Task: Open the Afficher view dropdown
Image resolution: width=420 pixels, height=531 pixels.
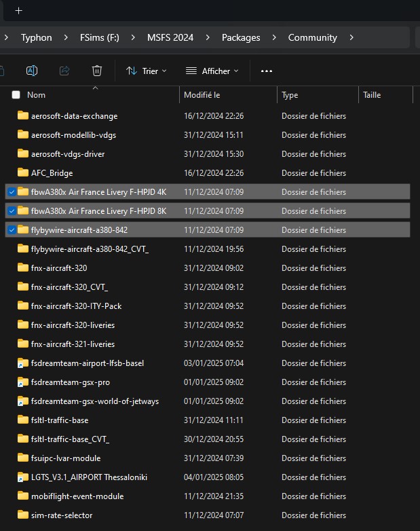Action: pyautogui.click(x=212, y=71)
